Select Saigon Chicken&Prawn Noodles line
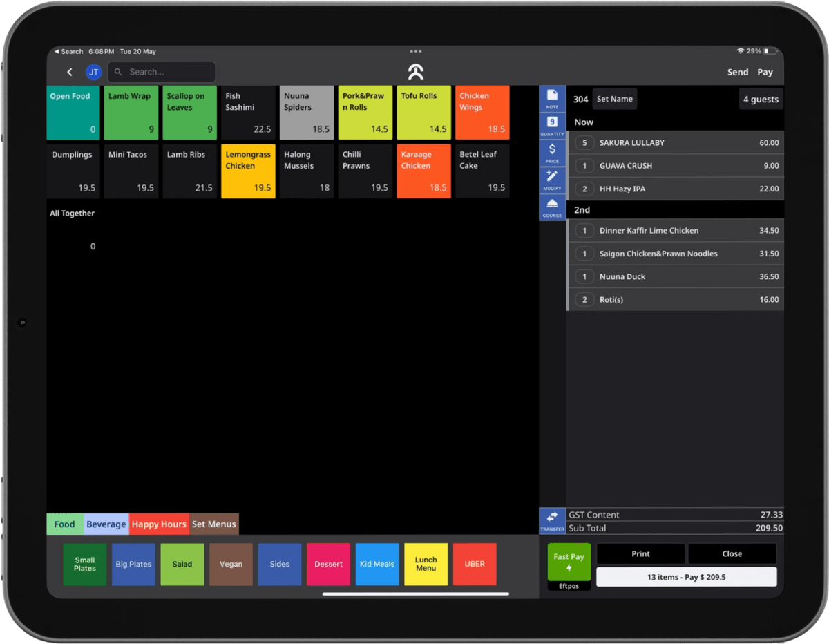 coord(676,254)
